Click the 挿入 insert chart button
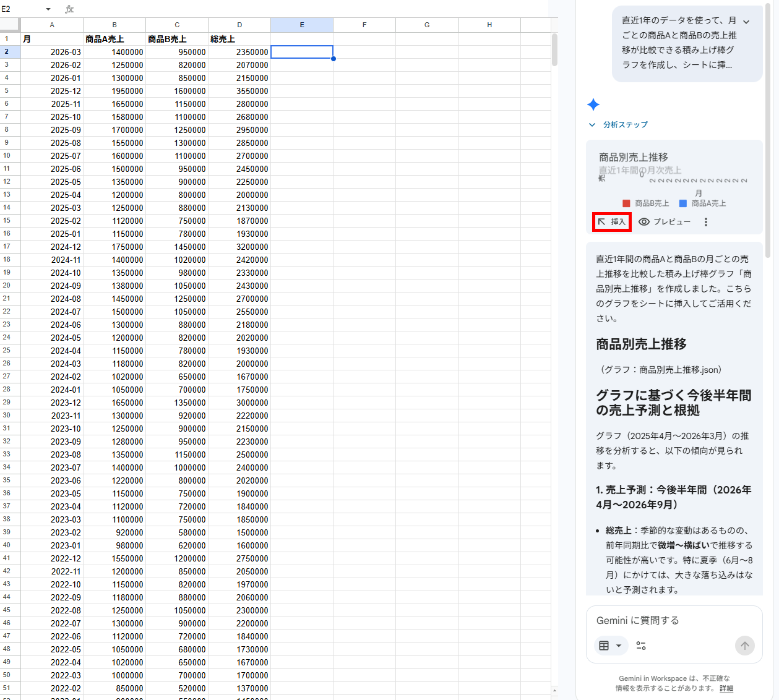The height and width of the screenshot is (700, 779). pos(611,222)
